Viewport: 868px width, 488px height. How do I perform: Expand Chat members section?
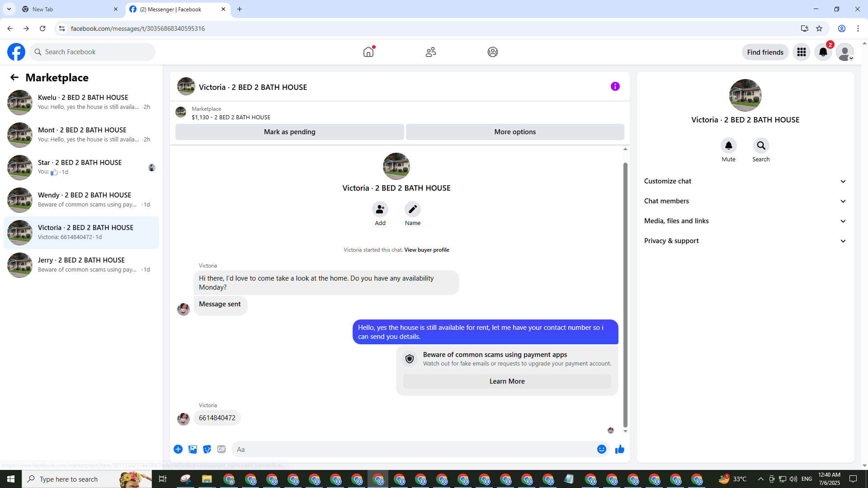point(745,201)
